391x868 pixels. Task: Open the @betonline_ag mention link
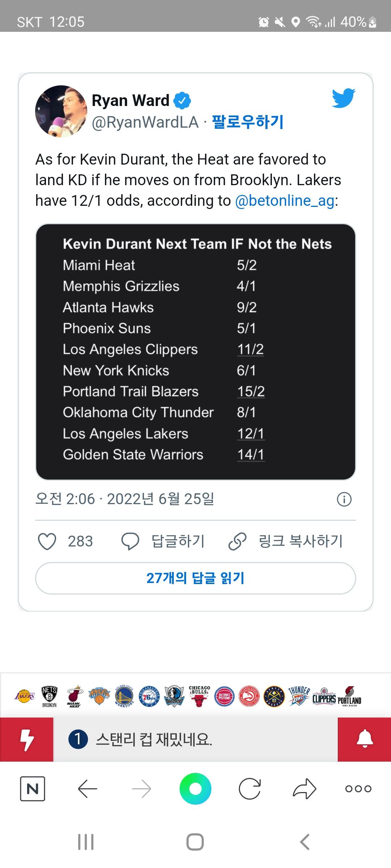click(285, 201)
